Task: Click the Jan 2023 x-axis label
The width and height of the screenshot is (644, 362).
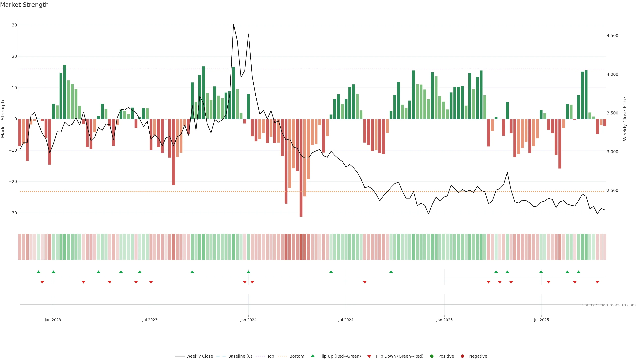Action: point(53,320)
